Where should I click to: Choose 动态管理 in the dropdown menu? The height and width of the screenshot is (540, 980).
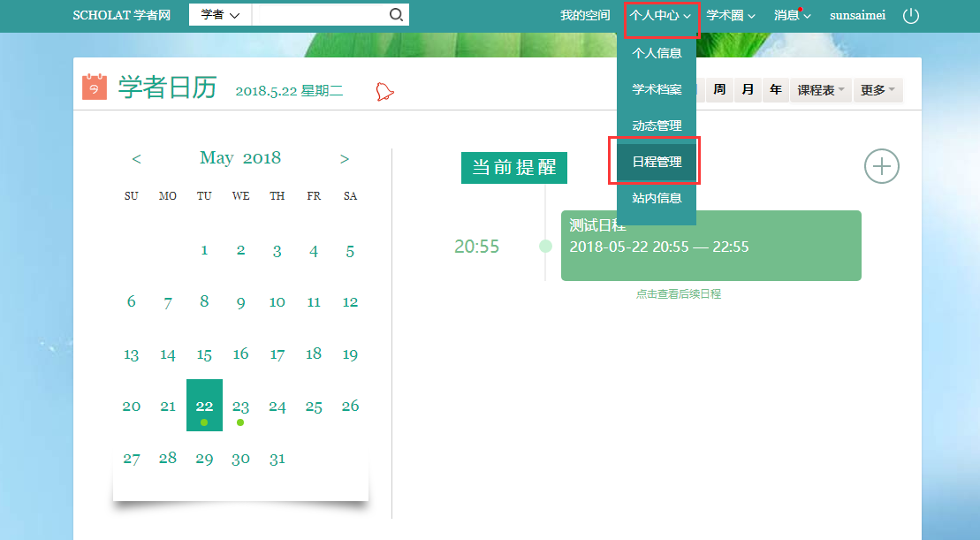tap(657, 125)
